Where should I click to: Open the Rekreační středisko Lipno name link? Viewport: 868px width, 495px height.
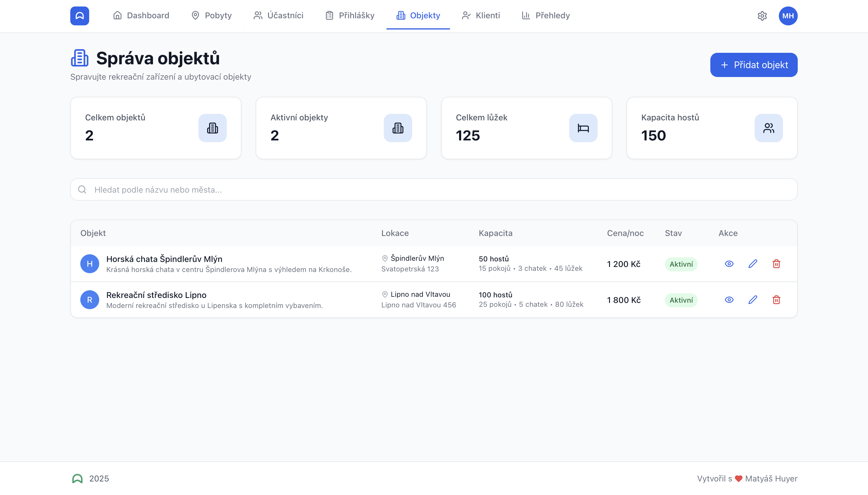156,295
